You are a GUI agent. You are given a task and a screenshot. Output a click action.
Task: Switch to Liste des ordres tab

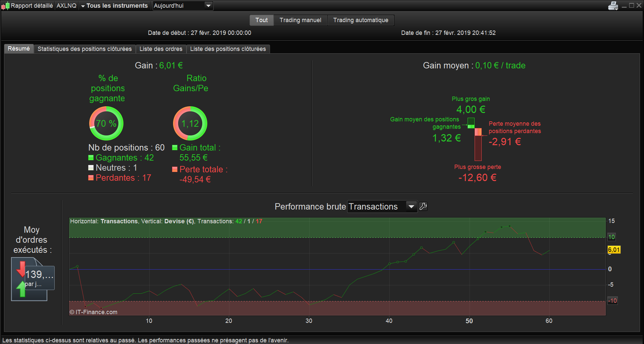tap(161, 49)
